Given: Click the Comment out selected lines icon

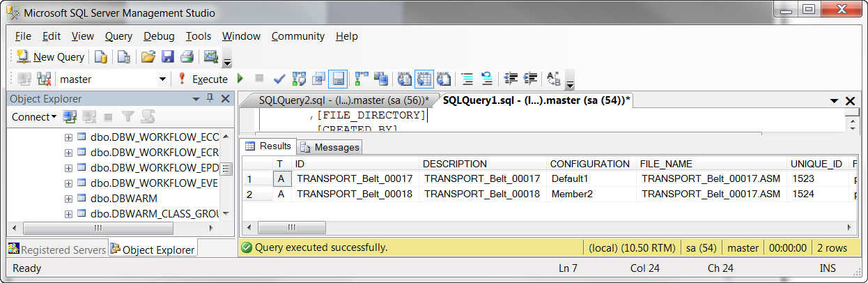Looking at the screenshot, I should click(467, 79).
